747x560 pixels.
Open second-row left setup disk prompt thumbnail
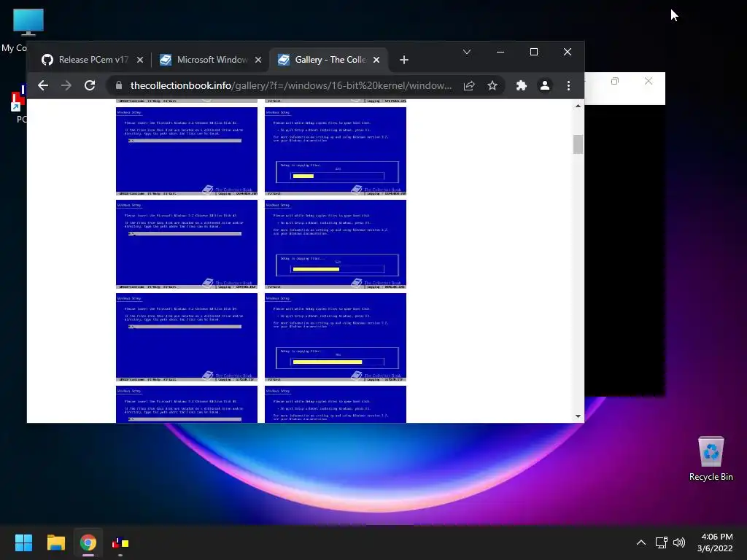(187, 244)
